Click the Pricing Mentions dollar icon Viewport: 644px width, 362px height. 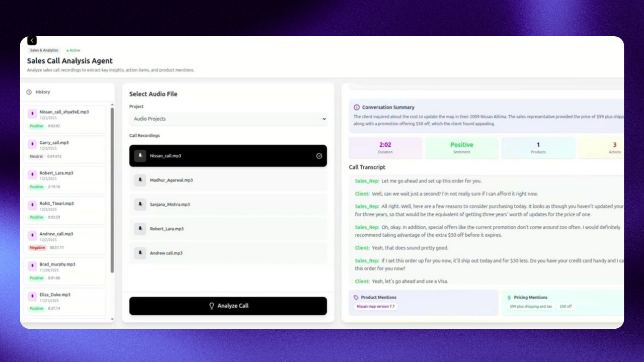pyautogui.click(x=509, y=297)
